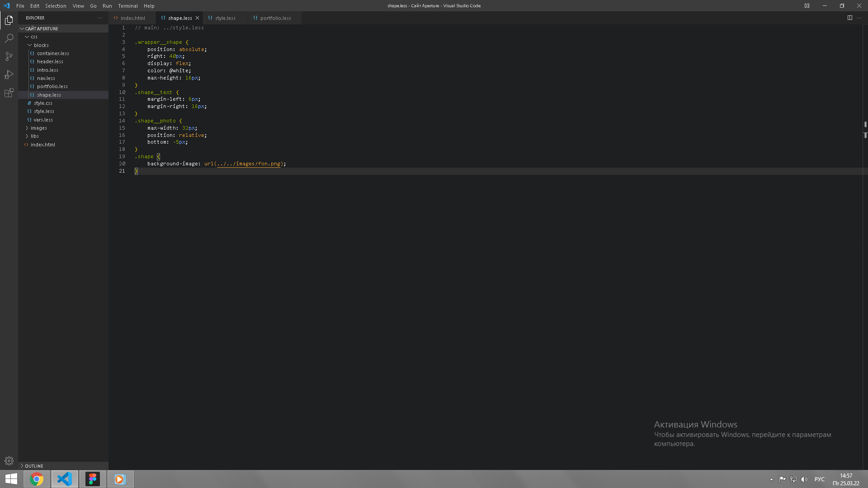Expand the libs folder
The height and width of the screenshot is (488, 868).
[63, 136]
